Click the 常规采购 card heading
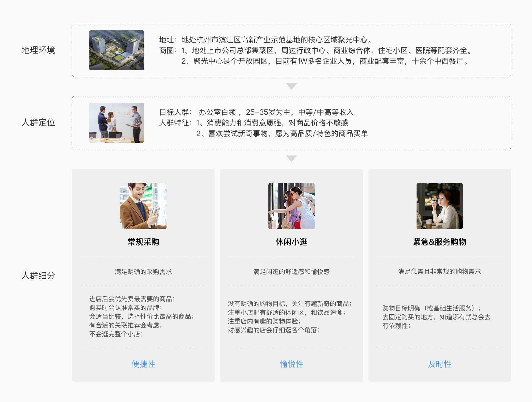Screen dimensions: 532x402 (143, 242)
